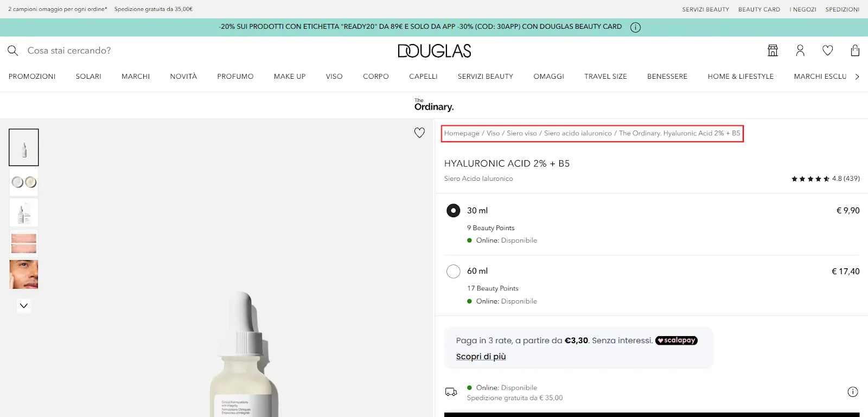The width and height of the screenshot is (868, 417).
Task: Click the delivery truck icon
Action: click(x=451, y=391)
